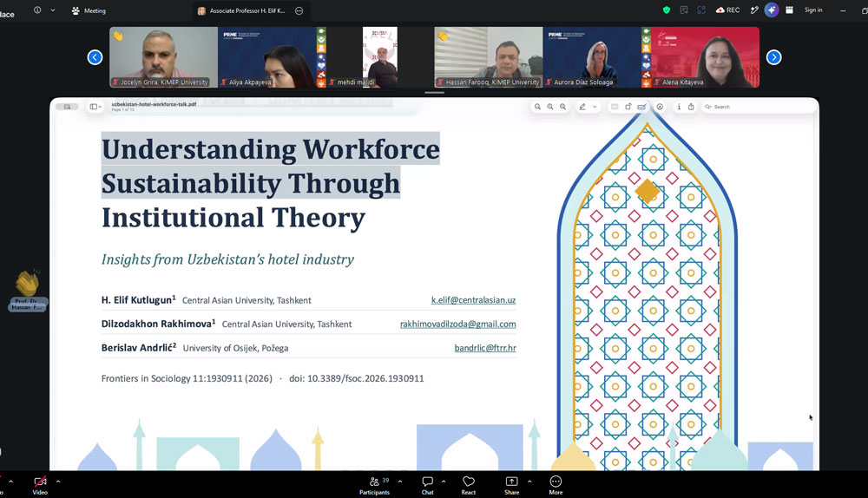
Task: Click Sign in at top right
Action: [813, 10]
